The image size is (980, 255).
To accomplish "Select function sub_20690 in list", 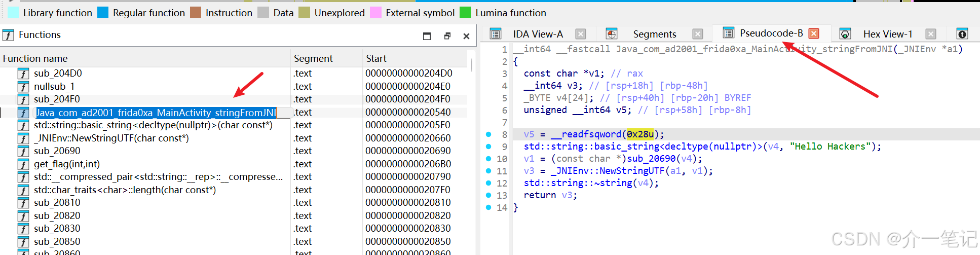I will click(57, 151).
